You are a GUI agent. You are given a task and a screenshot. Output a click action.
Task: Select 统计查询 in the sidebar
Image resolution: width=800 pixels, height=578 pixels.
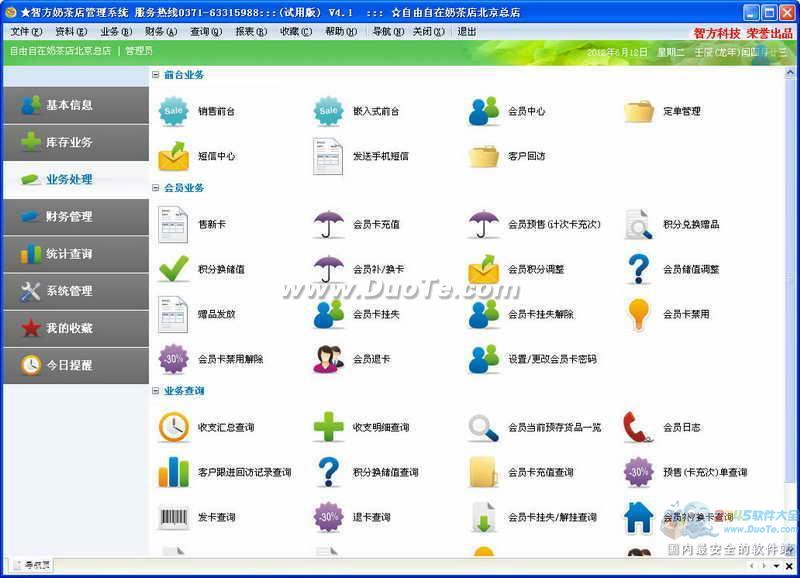coord(75,254)
